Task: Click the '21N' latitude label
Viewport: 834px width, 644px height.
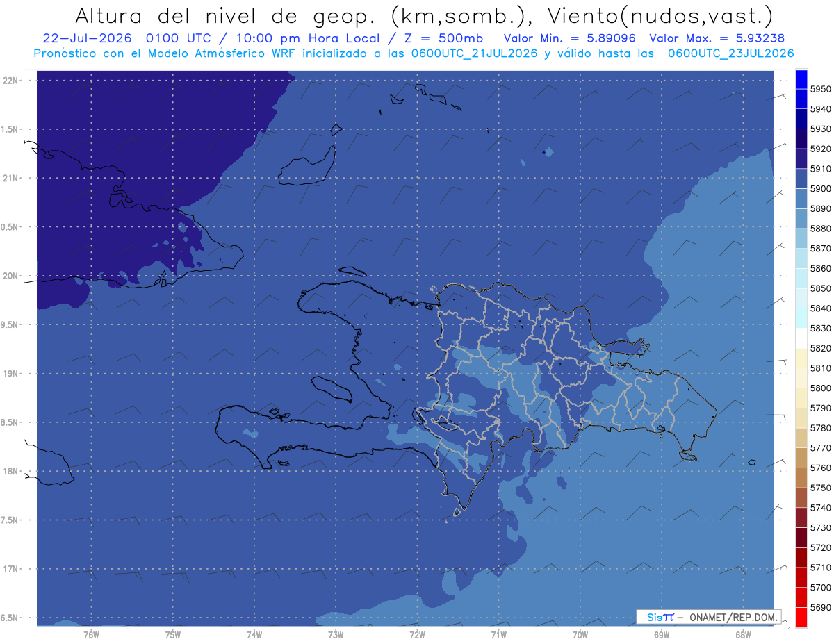Action: click(x=11, y=178)
